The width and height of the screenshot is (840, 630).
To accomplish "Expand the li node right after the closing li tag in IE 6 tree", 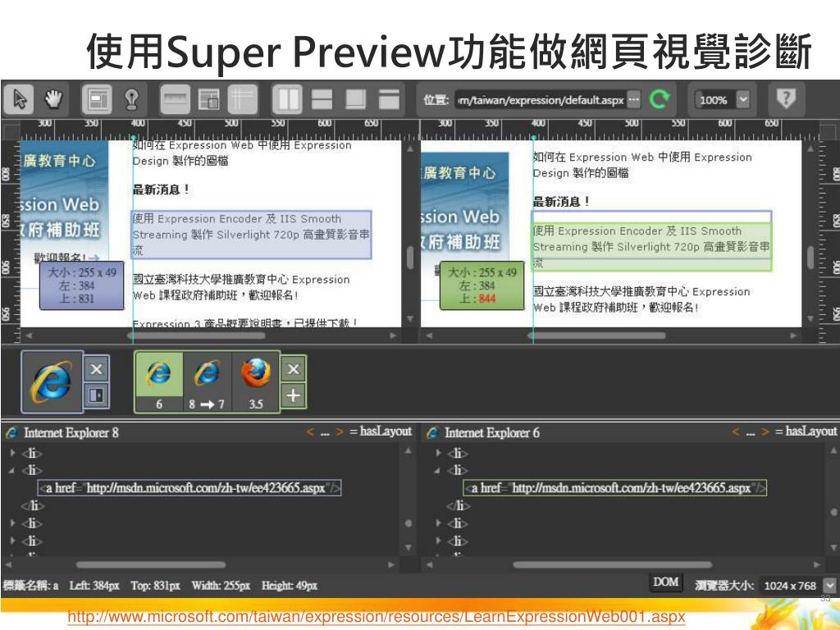I will [438, 523].
